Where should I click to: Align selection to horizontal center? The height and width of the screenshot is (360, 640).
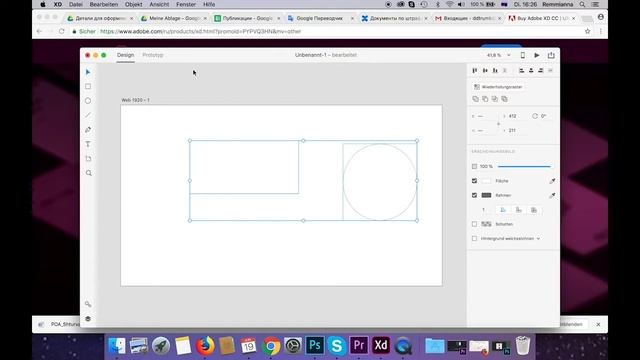click(x=531, y=71)
